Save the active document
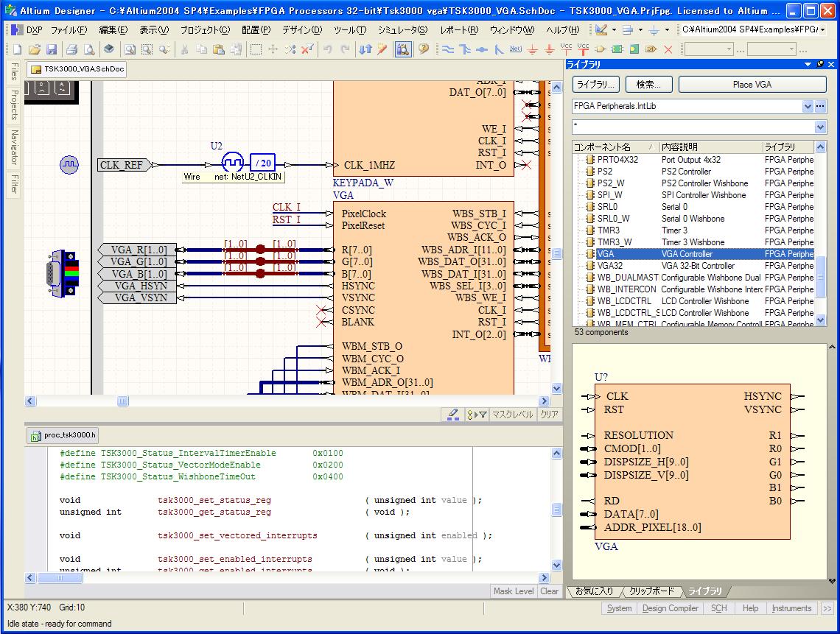 click(x=52, y=50)
